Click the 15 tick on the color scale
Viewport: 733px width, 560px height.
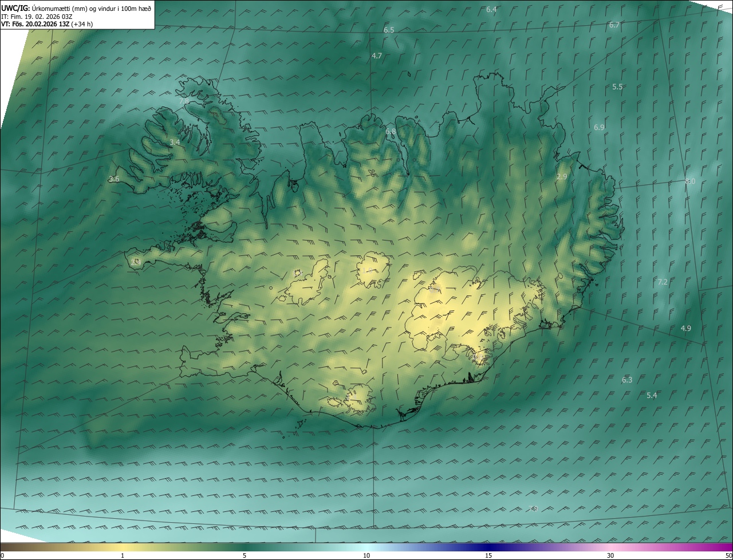488,555
